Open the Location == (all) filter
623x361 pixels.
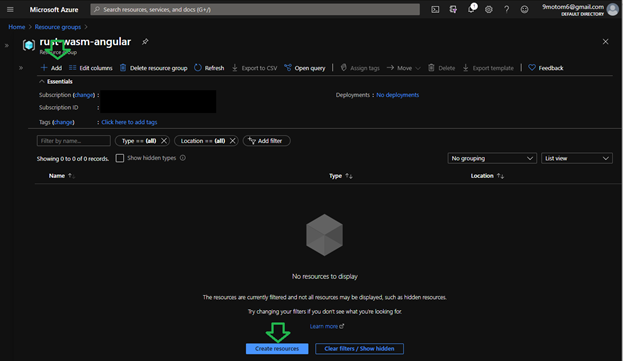pyautogui.click(x=203, y=141)
